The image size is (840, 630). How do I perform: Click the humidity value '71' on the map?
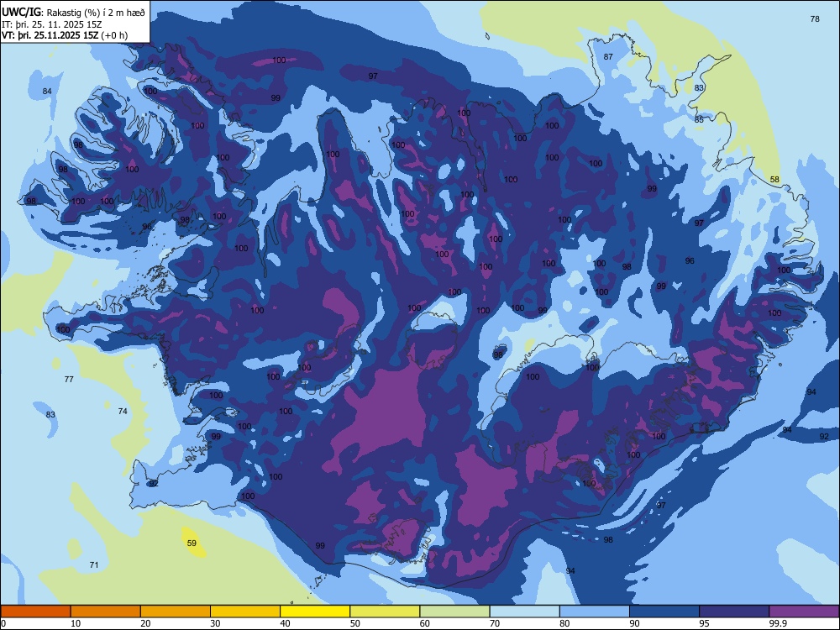pos(94,565)
